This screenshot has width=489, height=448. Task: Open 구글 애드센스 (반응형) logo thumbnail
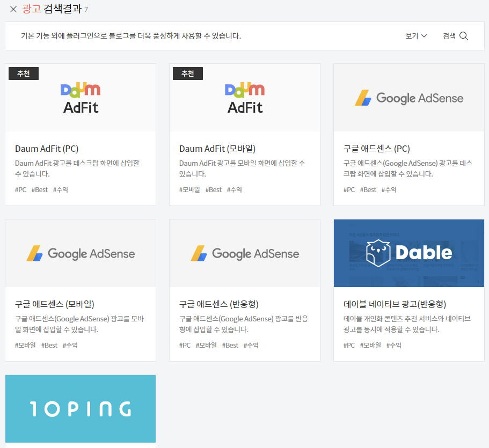[245, 253]
